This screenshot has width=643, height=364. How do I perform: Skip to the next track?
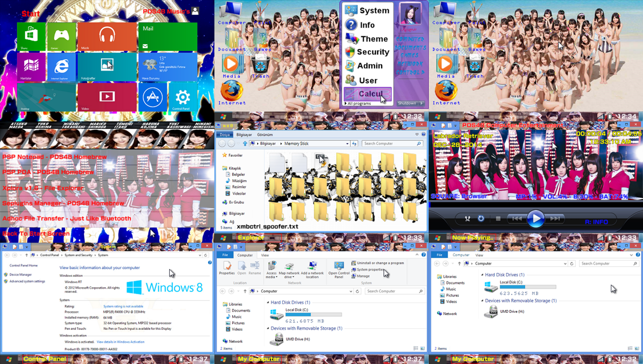point(555,219)
